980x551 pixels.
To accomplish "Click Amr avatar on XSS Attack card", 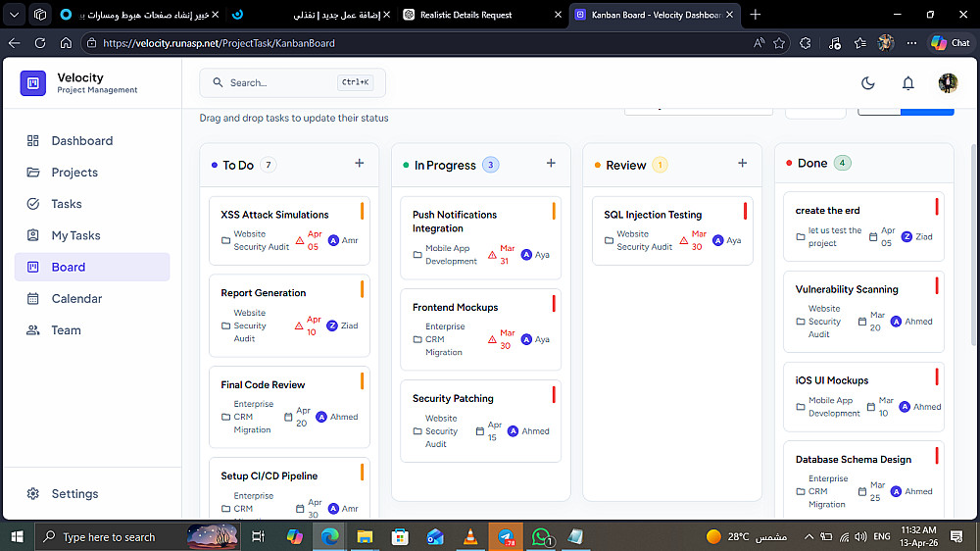I will click(x=334, y=240).
